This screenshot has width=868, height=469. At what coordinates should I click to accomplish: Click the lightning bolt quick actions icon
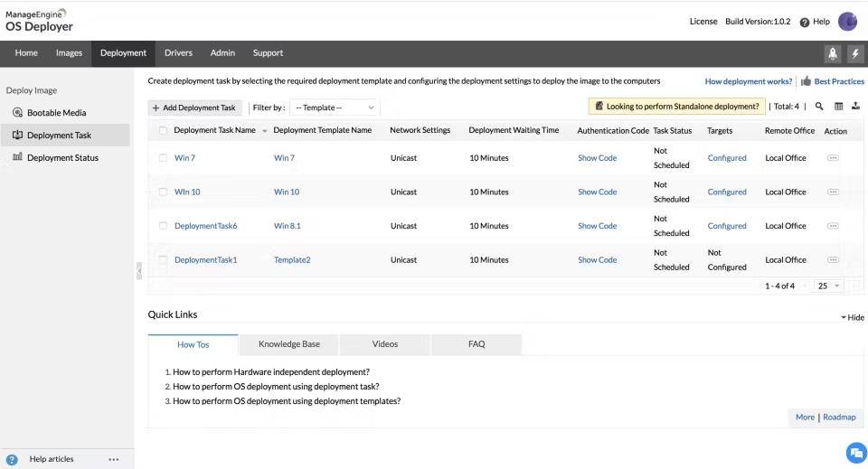(855, 53)
